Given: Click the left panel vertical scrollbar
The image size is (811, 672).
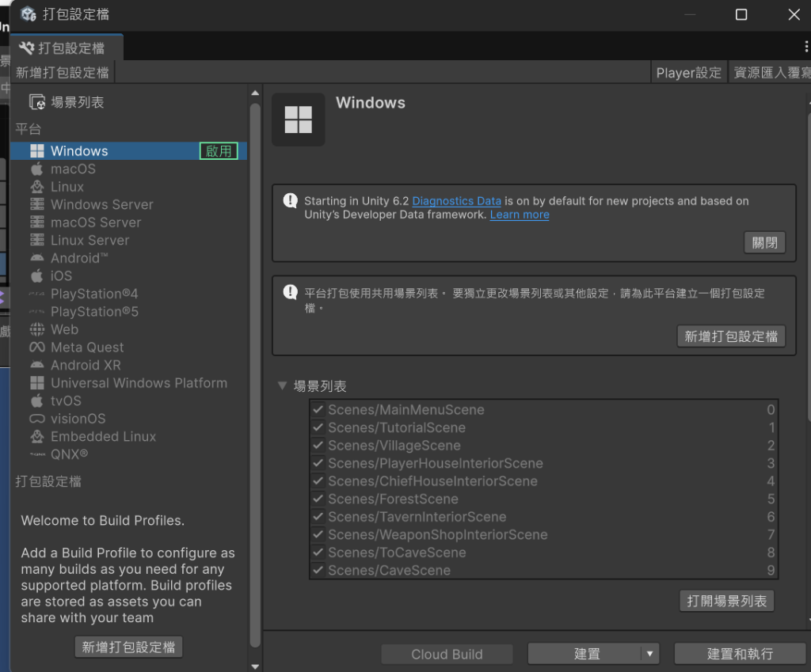Looking at the screenshot, I should [x=255, y=376].
